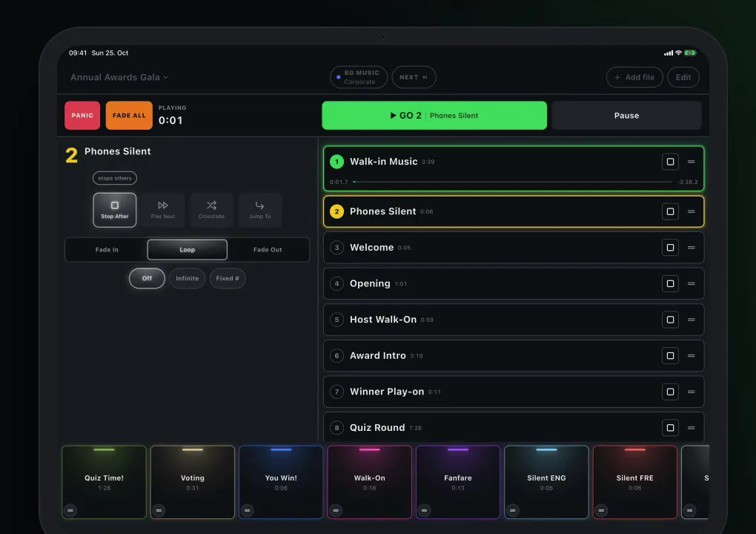Screen dimensions: 756x534
Task: Click the Edit button
Action: click(x=683, y=77)
